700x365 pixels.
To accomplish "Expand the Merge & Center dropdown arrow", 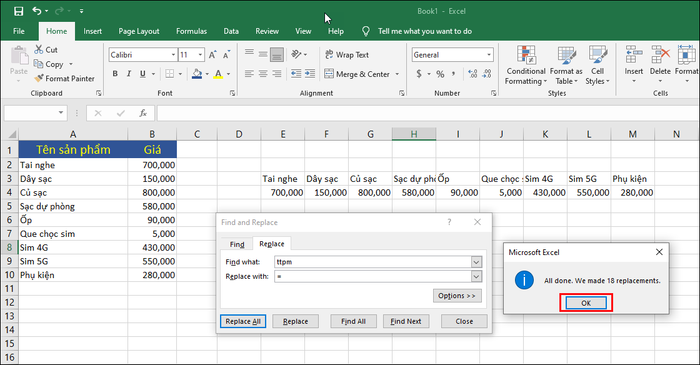I will tap(397, 74).
